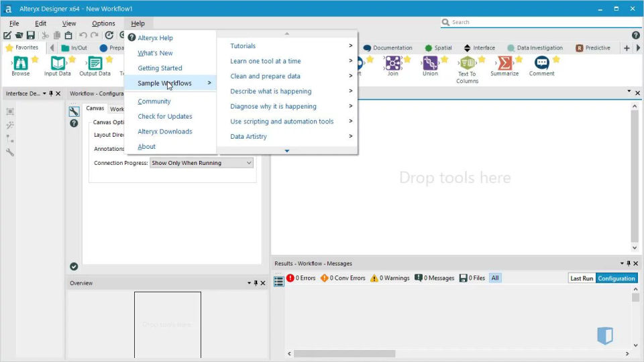Open Getting Started link
This screenshot has height=362, width=644.
[160, 68]
